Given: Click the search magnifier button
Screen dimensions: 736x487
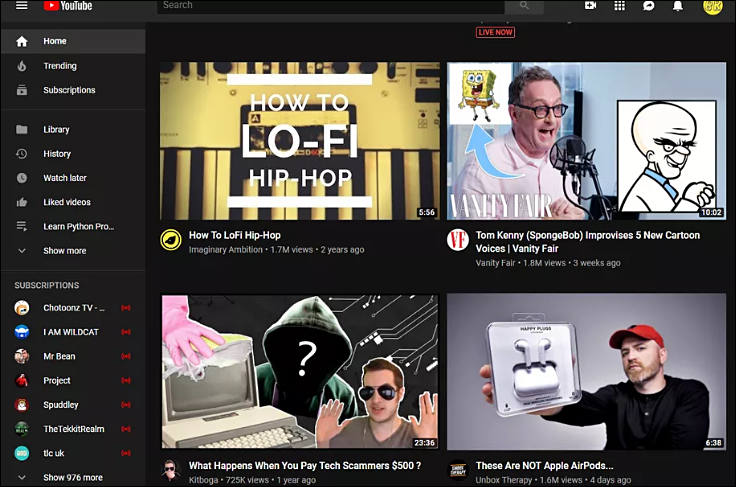Looking at the screenshot, I should (x=524, y=6).
